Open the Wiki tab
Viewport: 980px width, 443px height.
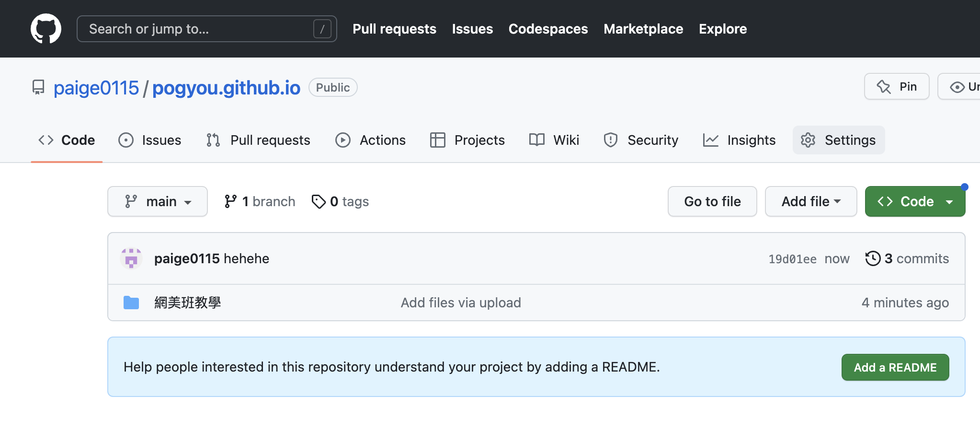click(x=554, y=140)
